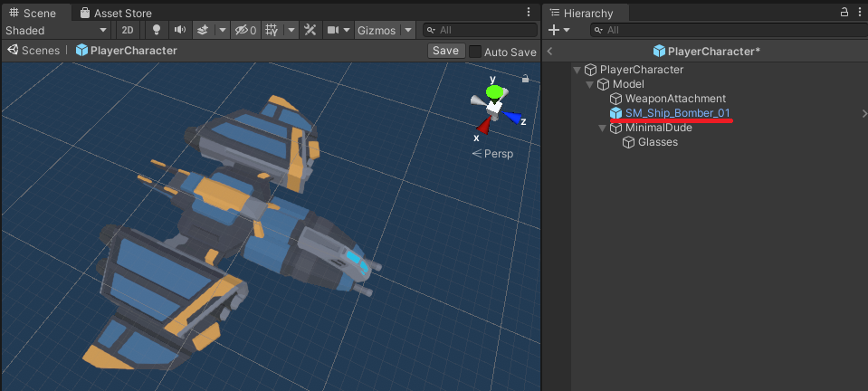Switch to the Asset Store tab
Screen dimensions: 868x391
pyautogui.click(x=116, y=13)
